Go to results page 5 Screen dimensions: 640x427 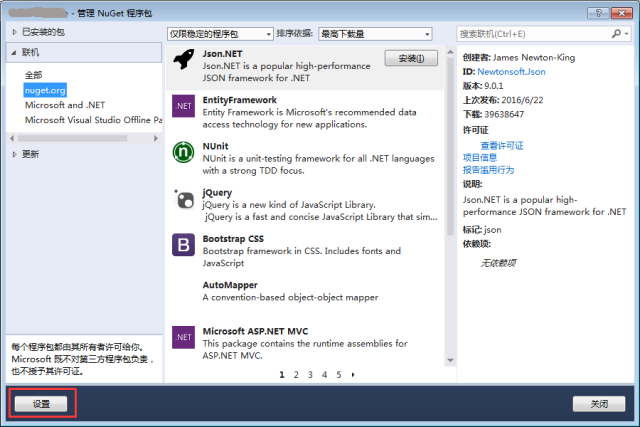[339, 375]
